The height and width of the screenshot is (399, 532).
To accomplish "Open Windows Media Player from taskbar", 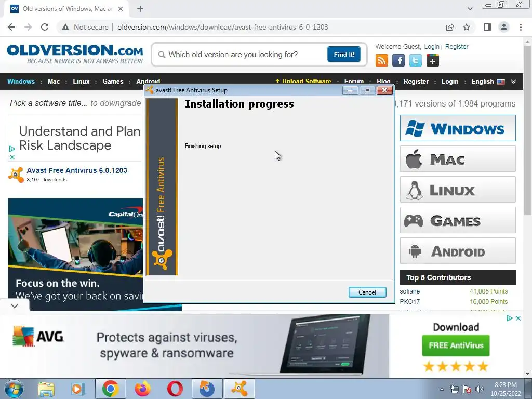I will click(x=77, y=389).
